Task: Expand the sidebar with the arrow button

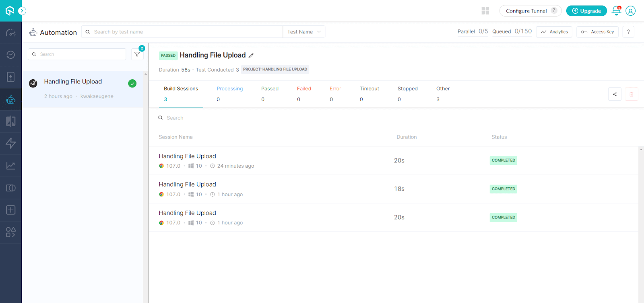Action: pyautogui.click(x=23, y=11)
